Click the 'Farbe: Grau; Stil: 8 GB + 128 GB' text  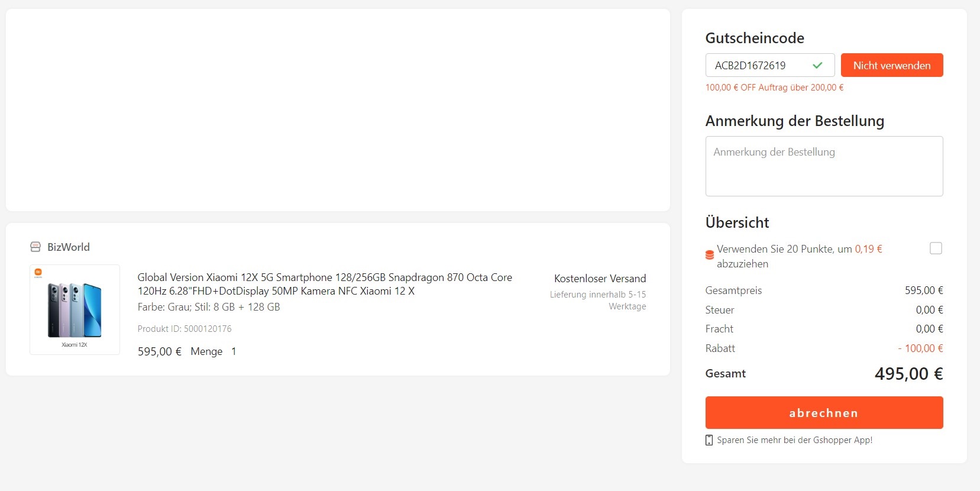pyautogui.click(x=209, y=307)
